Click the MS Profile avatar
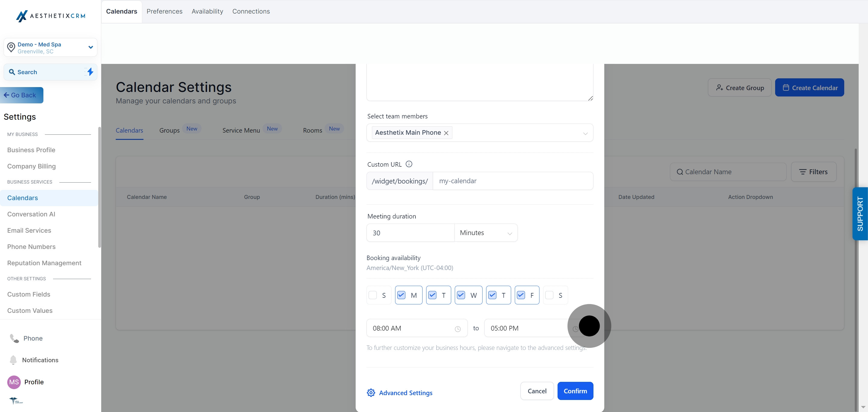This screenshot has width=868, height=412. 14,382
